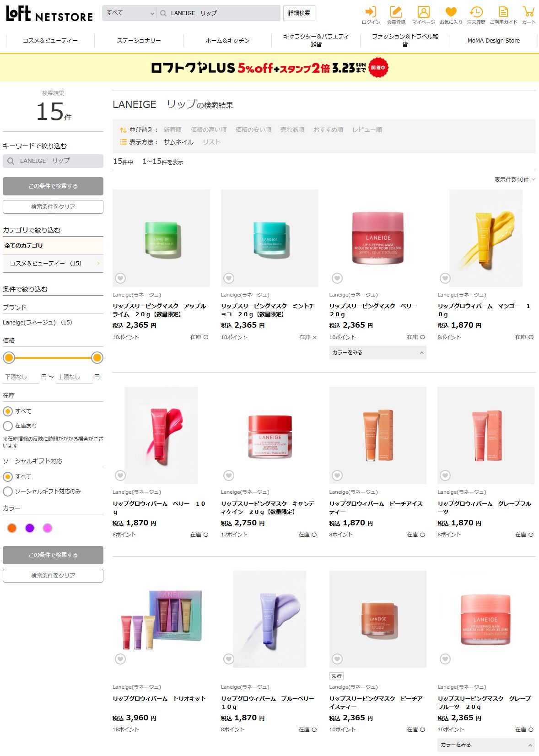The height and width of the screenshot is (756, 539).
Task: Sort results by '価格の安い順'
Action: [253, 130]
